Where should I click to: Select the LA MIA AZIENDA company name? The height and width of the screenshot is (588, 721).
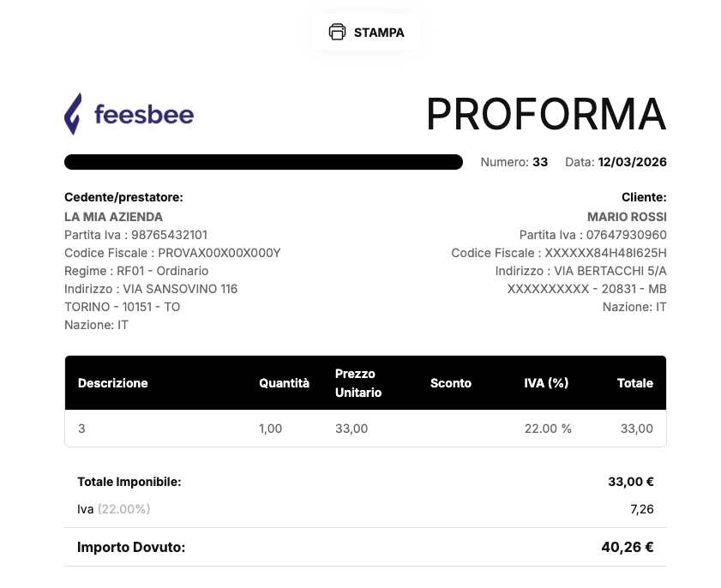(113, 217)
